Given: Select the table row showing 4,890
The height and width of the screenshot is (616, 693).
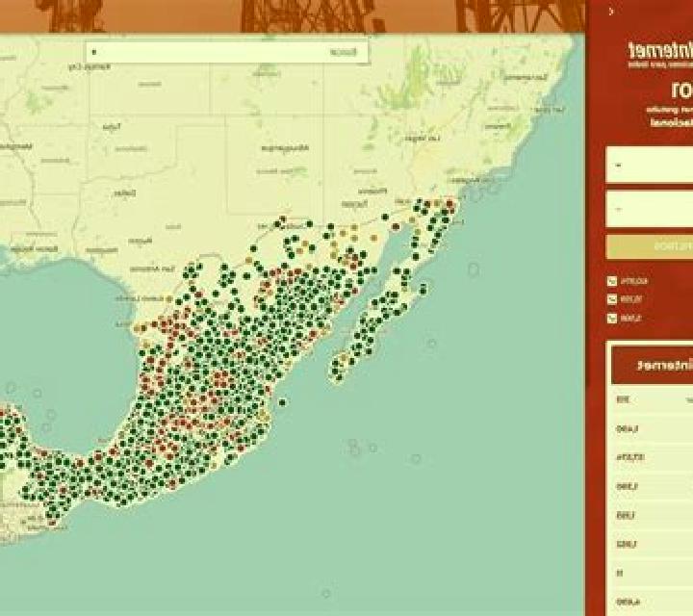Looking at the screenshot, I should click(x=652, y=602).
